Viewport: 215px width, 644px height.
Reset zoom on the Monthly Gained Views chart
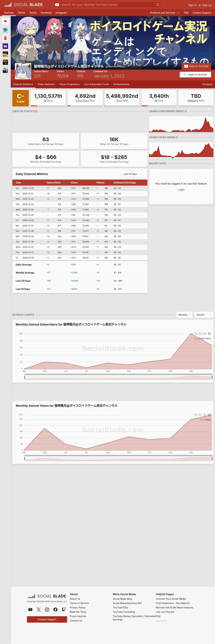coord(200,415)
